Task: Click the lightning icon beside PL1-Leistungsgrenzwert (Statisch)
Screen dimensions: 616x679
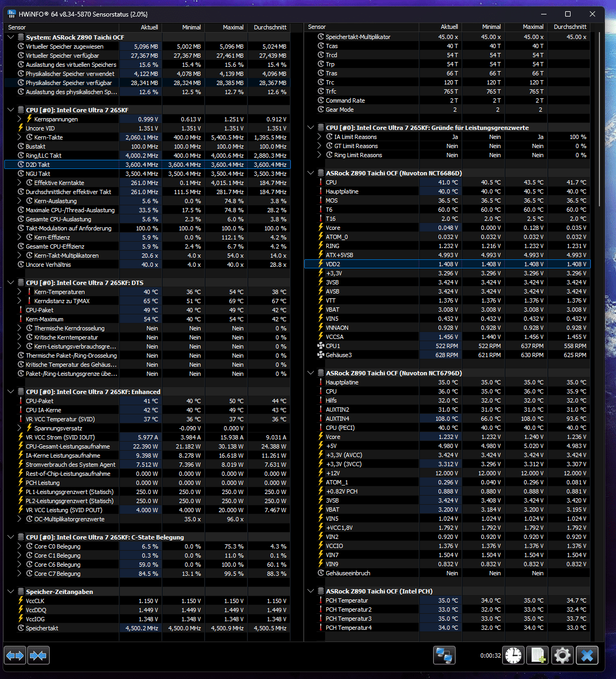Action: (x=21, y=492)
